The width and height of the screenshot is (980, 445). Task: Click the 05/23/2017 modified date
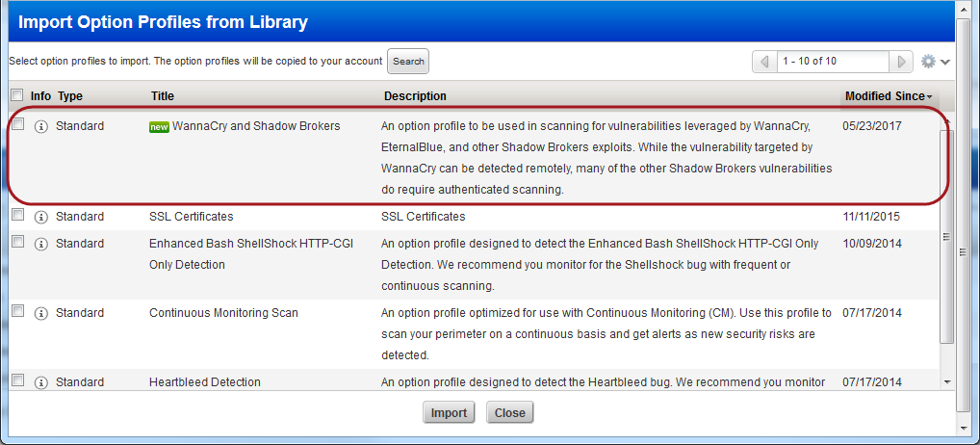pyautogui.click(x=872, y=125)
